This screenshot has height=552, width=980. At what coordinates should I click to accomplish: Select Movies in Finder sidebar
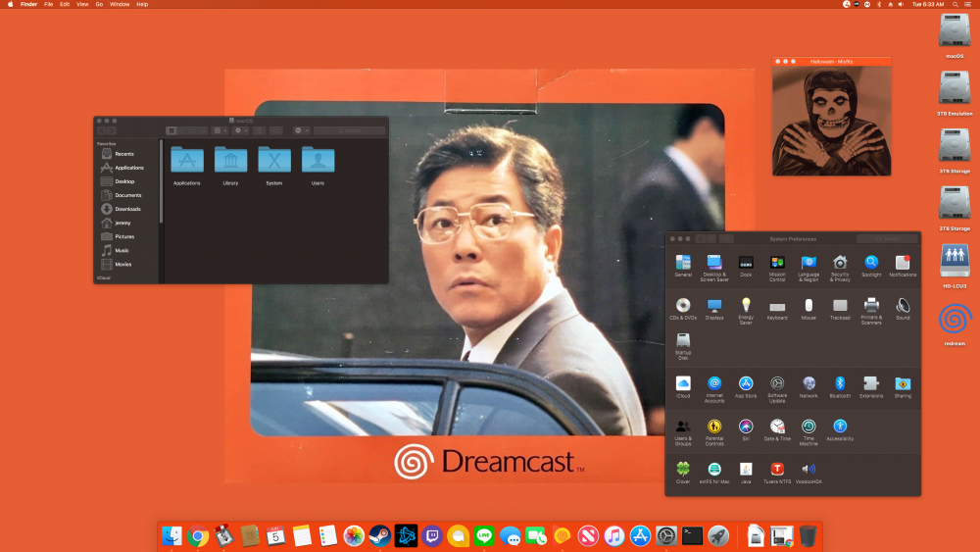[x=124, y=264]
